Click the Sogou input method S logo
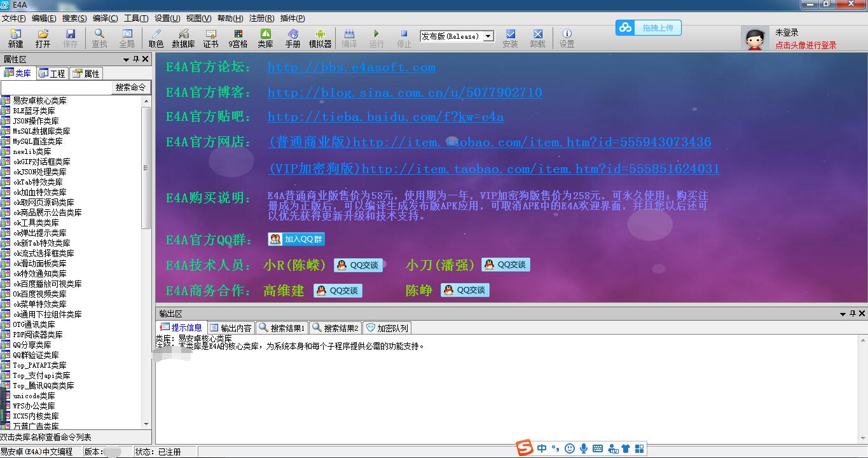The width and height of the screenshot is (868, 458). pyautogui.click(x=525, y=448)
